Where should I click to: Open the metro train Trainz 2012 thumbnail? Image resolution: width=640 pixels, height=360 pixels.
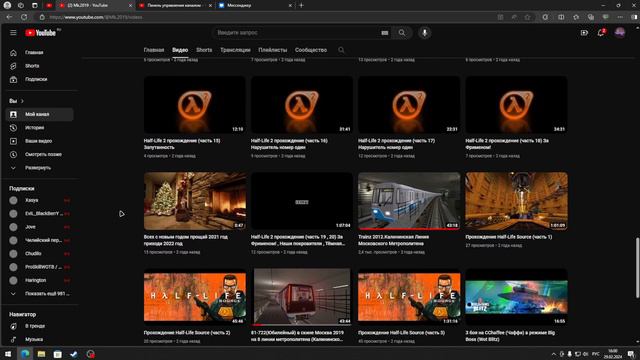pos(409,201)
